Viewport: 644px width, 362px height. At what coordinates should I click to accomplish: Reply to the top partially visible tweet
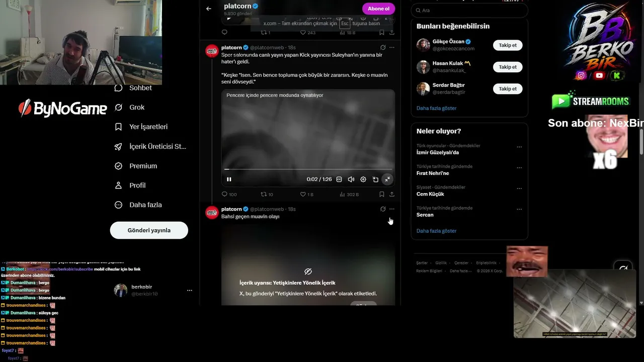click(x=224, y=32)
